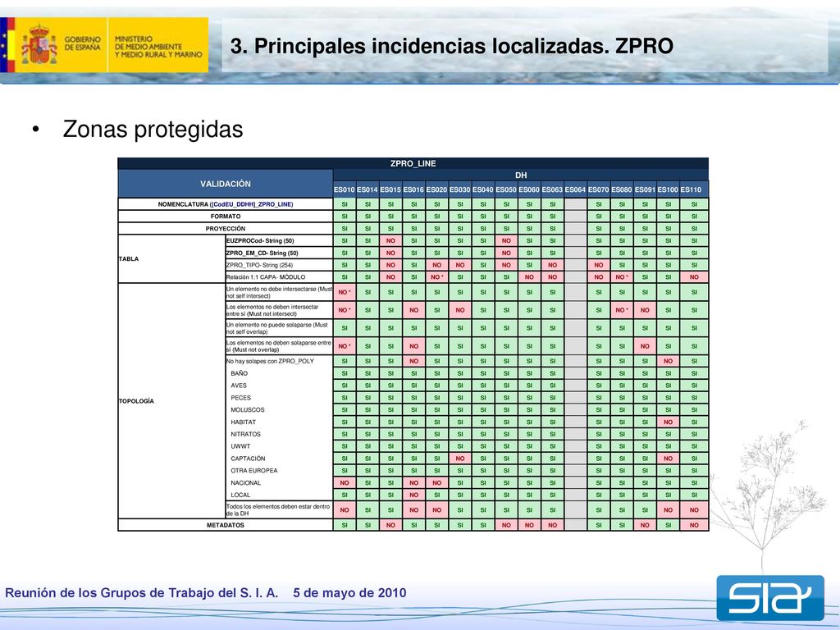Select column header ES020
Screen dimensions: 840x630
(x=436, y=189)
